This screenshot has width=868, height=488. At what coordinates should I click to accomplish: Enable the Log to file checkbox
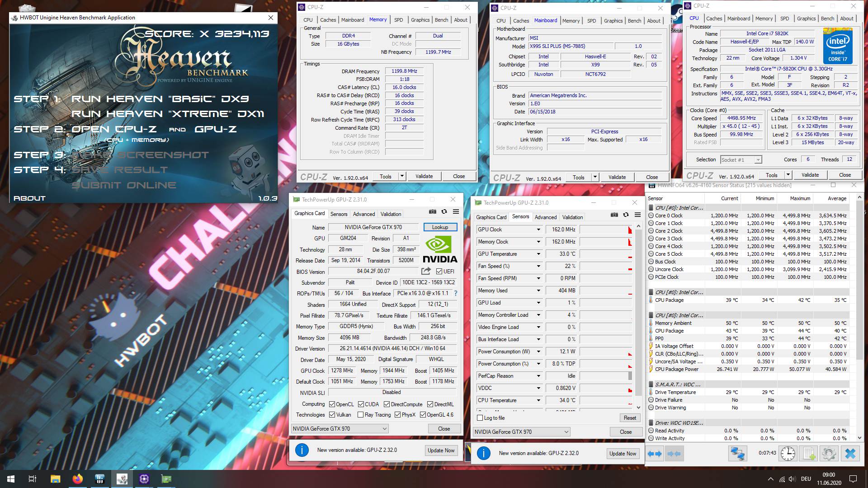[x=480, y=418]
